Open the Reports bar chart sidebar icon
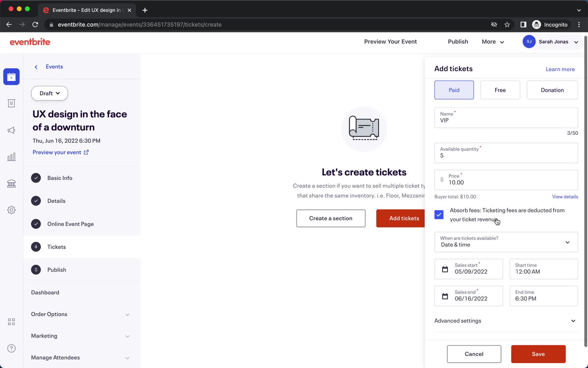Screen dimensions: 588x368 pos(11,157)
